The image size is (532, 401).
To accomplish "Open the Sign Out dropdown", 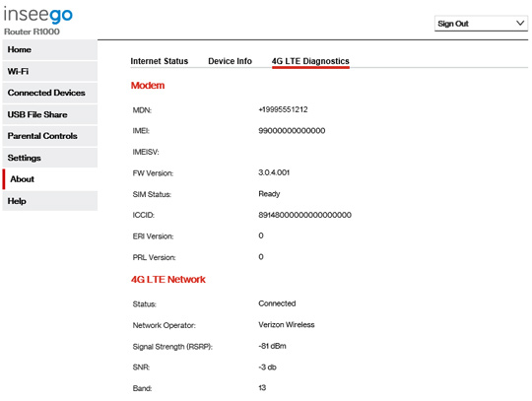I will coord(481,24).
